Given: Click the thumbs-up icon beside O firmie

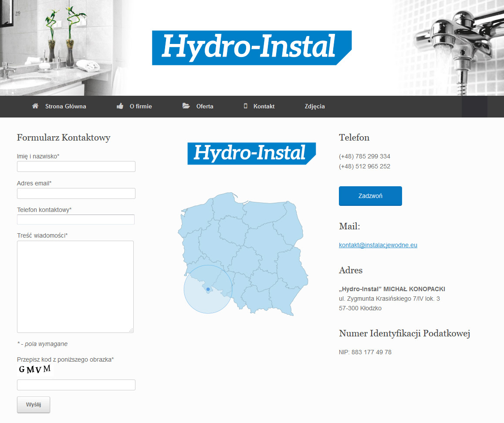Looking at the screenshot, I should coord(120,106).
